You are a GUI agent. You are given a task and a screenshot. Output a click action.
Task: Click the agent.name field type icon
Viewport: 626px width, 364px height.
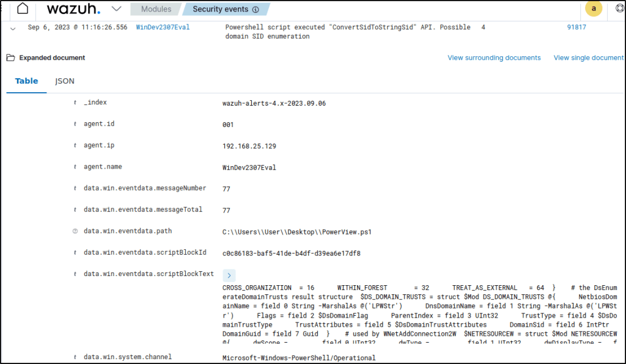point(75,167)
